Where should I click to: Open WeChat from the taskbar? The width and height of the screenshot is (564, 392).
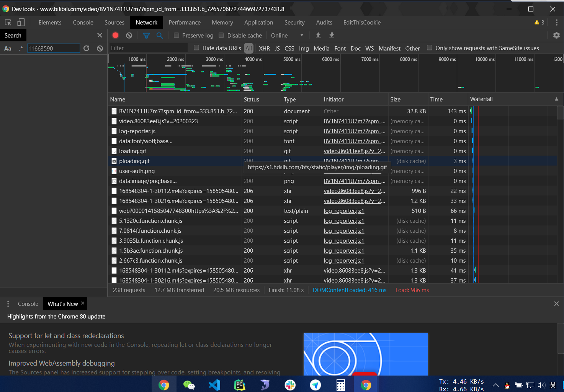(x=189, y=385)
